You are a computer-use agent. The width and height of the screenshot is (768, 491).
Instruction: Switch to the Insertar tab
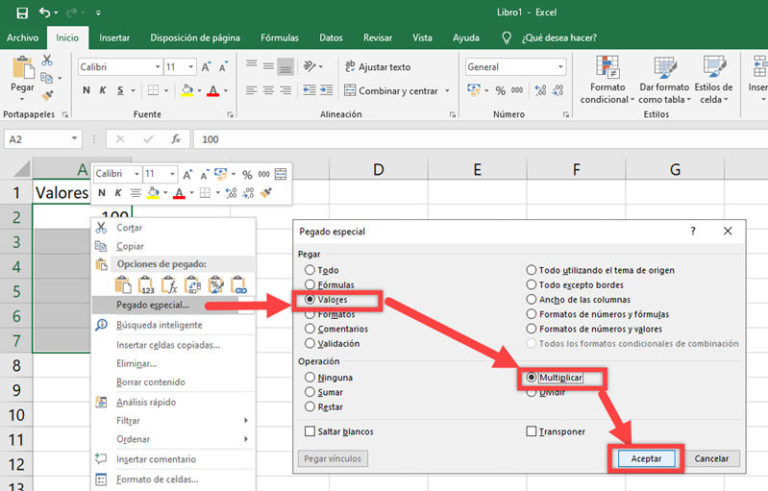click(x=114, y=38)
